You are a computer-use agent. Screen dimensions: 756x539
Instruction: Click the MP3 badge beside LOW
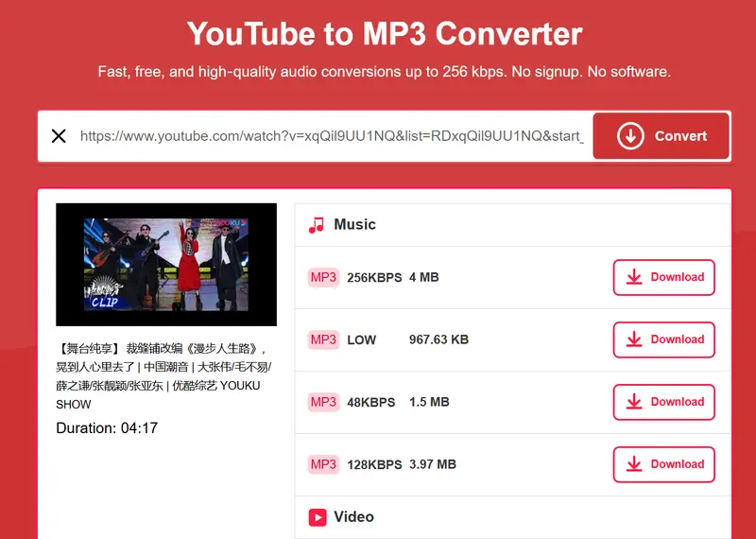tap(323, 339)
